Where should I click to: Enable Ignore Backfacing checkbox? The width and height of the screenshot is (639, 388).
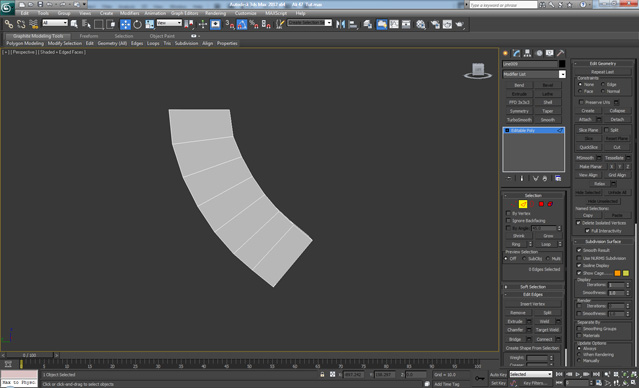[508, 221]
